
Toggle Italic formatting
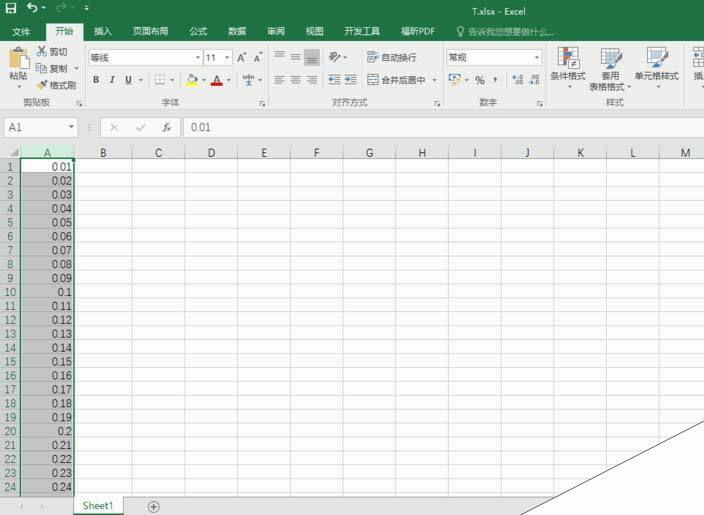point(112,80)
